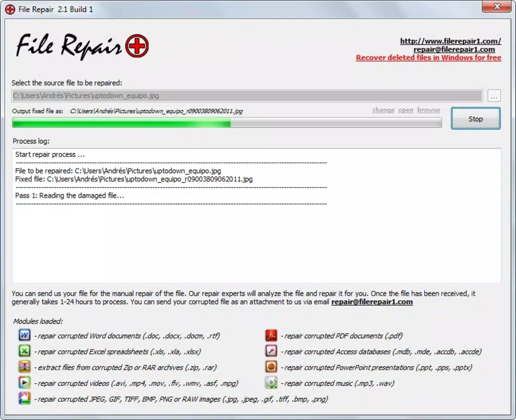516x420 pixels.
Task: Open the filerepair1.com website link
Action: tap(450, 41)
